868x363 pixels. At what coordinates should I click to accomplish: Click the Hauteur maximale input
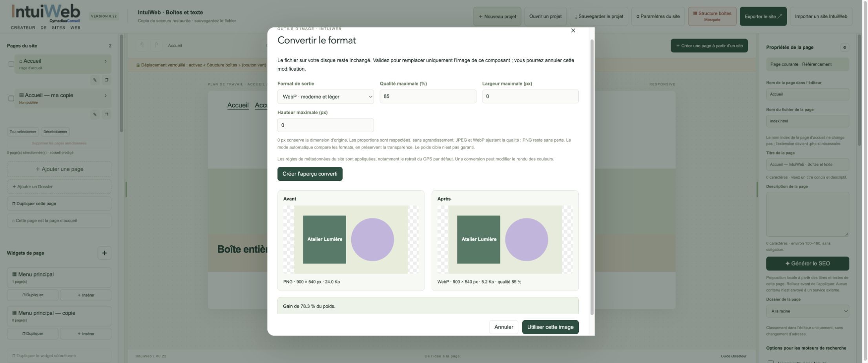click(325, 125)
